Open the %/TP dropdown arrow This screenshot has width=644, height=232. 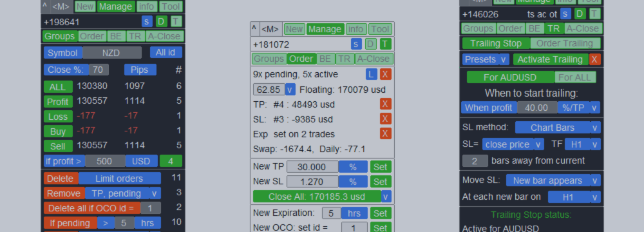coord(594,108)
